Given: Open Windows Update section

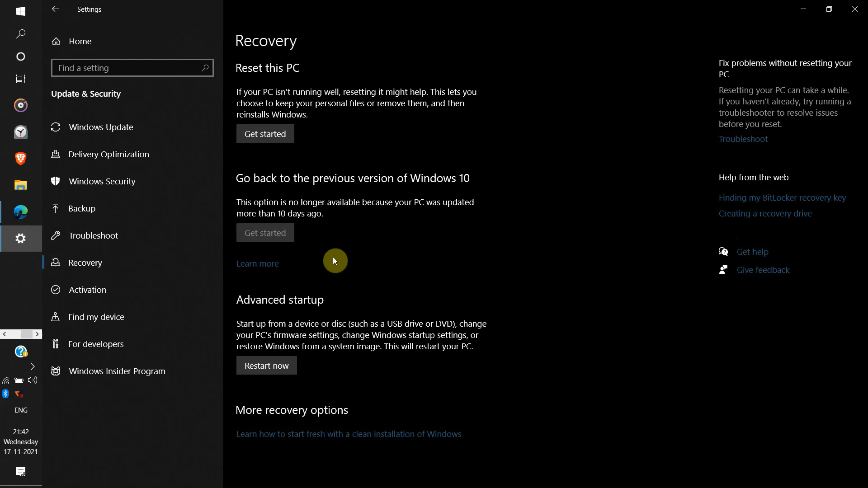Looking at the screenshot, I should 101,127.
